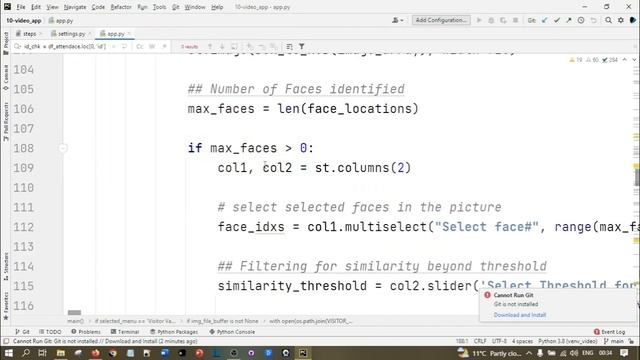Open IDE settings gear icon
640x360 pixels.
point(621,20)
